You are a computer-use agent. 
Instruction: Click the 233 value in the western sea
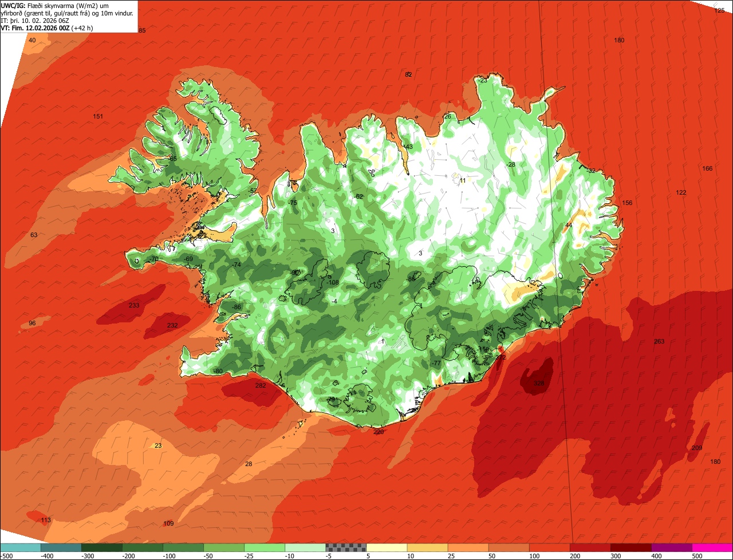[133, 305]
